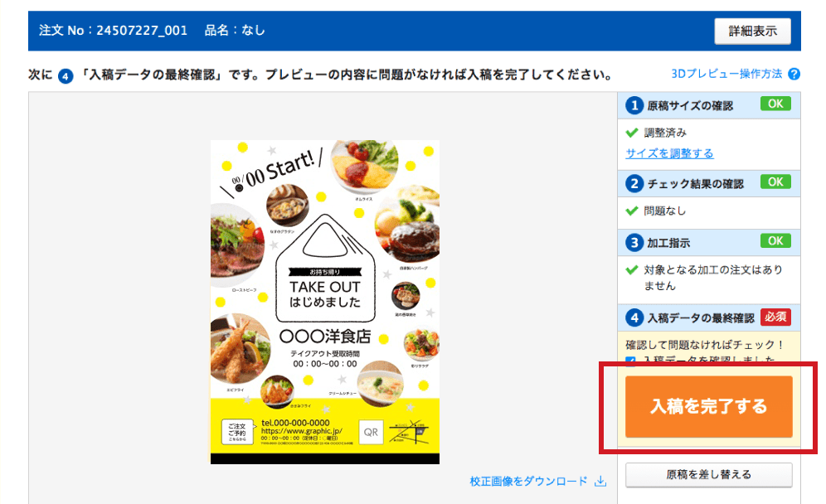Click the step 2 number badge for チェック結果の確認
Image resolution: width=826 pixels, height=504 pixels.
(634, 183)
